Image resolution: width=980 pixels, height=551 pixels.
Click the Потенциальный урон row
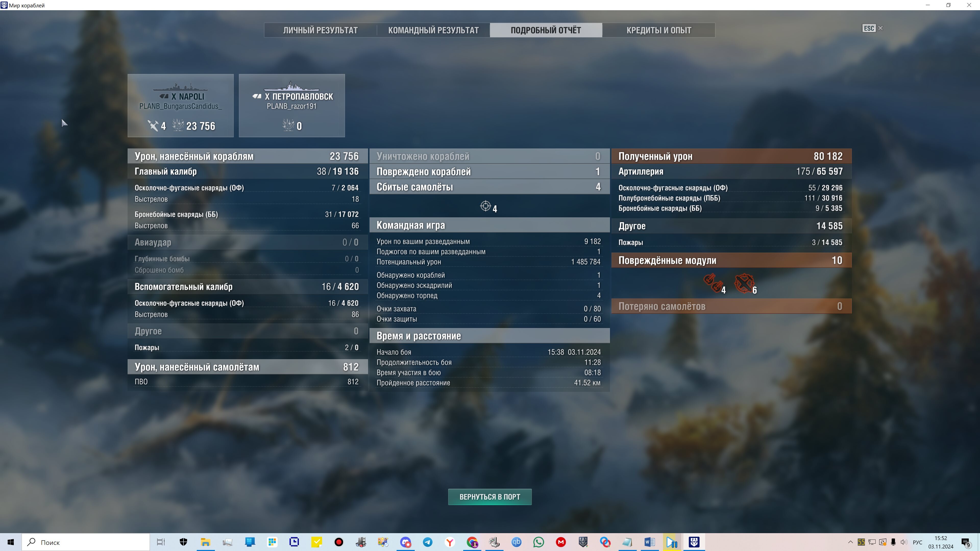pyautogui.click(x=488, y=262)
